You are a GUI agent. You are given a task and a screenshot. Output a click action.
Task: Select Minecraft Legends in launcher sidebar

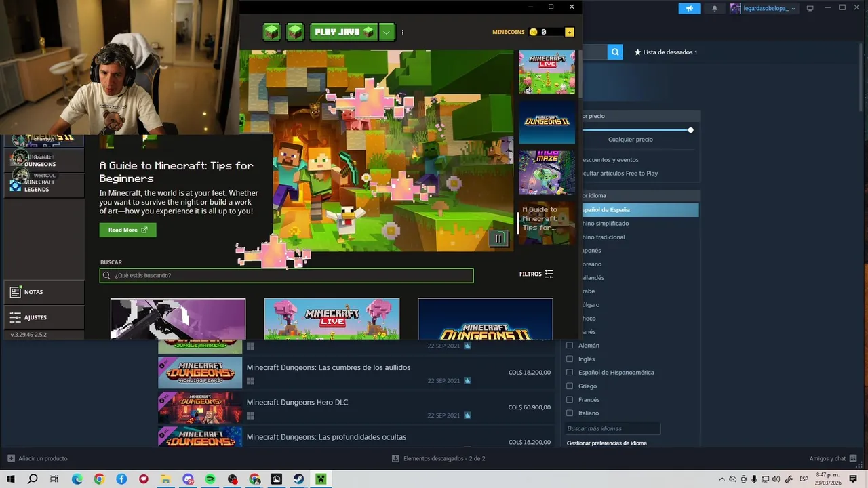coord(44,185)
